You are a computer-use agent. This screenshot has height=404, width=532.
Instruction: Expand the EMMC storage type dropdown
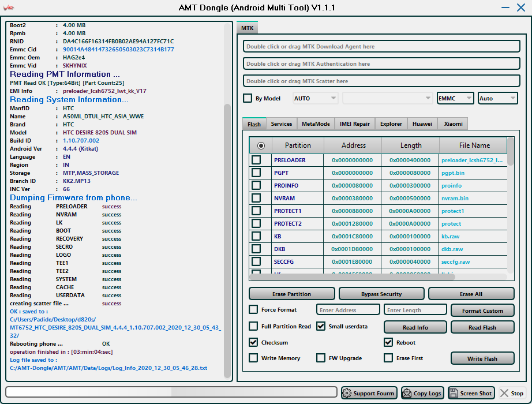pyautogui.click(x=455, y=98)
